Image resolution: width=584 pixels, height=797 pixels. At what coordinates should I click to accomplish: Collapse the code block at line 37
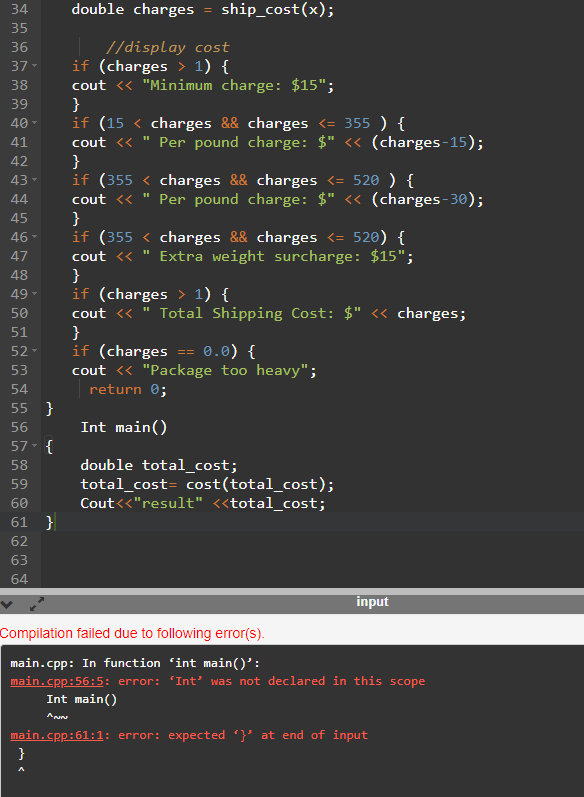[35, 66]
